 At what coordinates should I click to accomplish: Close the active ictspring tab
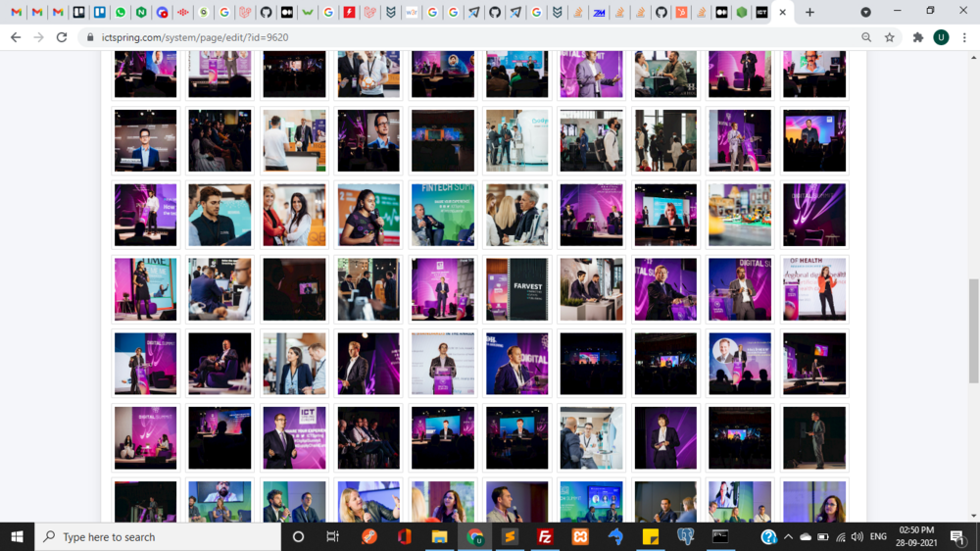coord(782,12)
